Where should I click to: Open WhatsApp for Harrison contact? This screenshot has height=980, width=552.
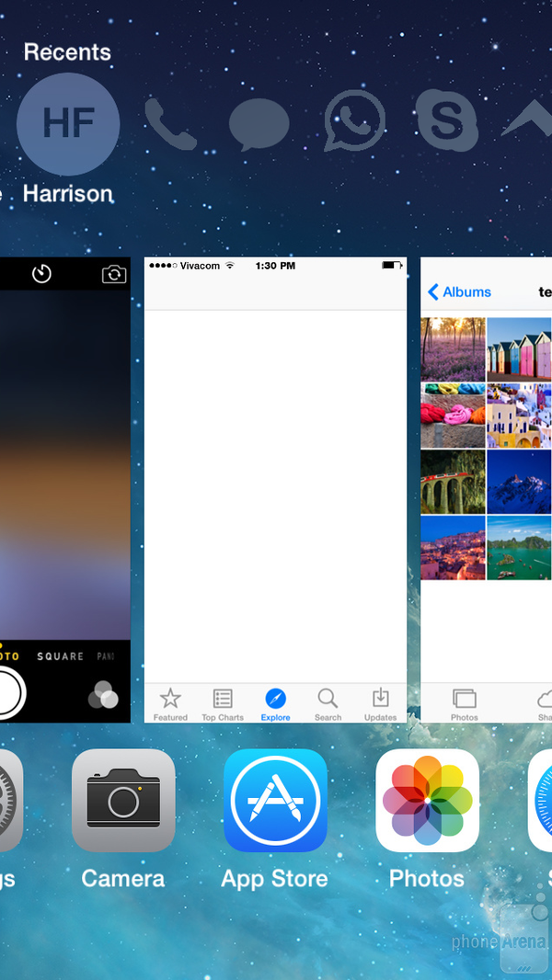coord(354,121)
